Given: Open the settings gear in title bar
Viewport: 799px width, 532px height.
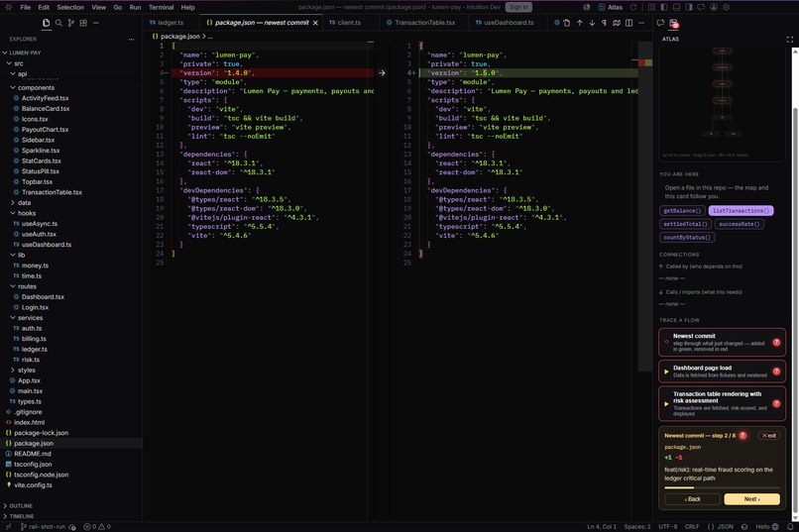Looking at the screenshot, I should coord(726,7).
